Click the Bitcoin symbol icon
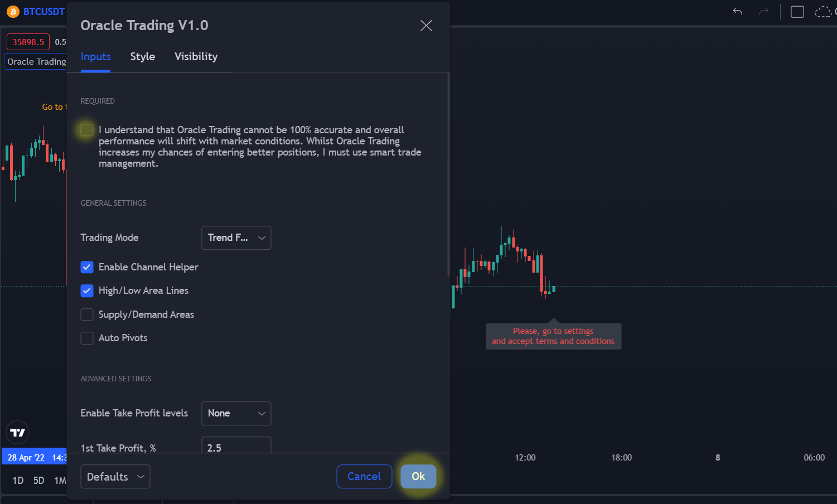Viewport: 837px width, 504px height. [13, 11]
